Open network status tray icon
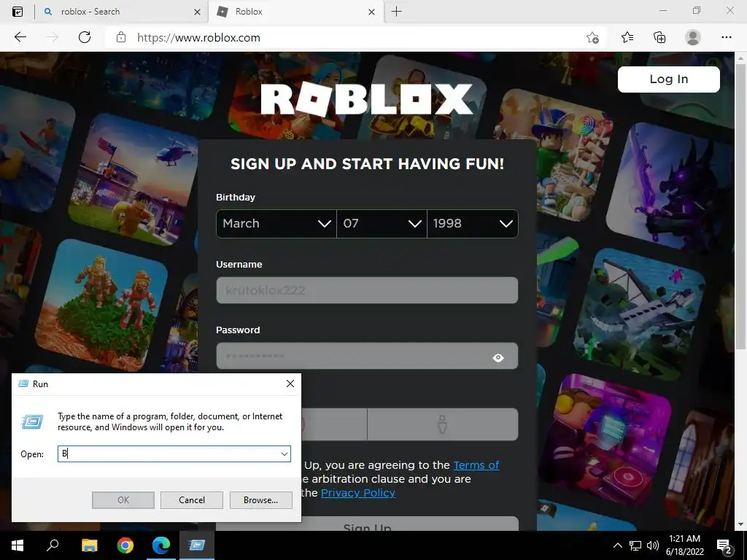747x560 pixels. pyautogui.click(x=635, y=545)
